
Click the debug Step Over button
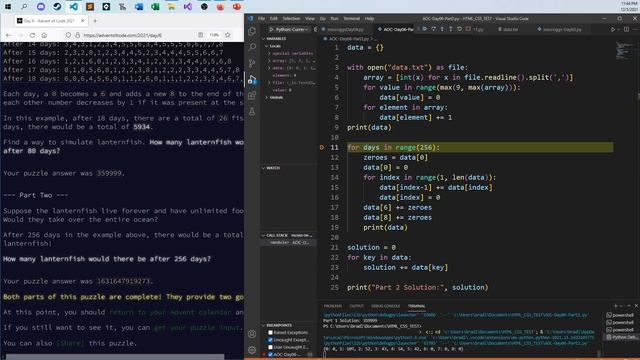coord(433,29)
